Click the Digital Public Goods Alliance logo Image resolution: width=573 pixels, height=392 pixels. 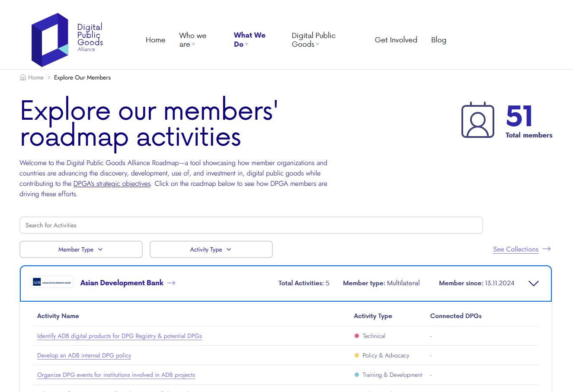coord(67,40)
